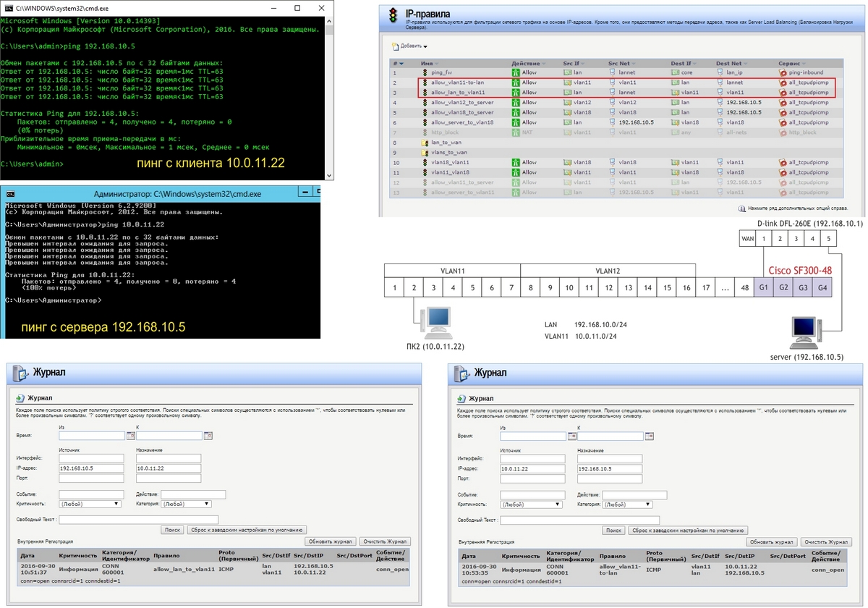Click the lan_to_wan folder icon
Screen dimensions: 868x608
(x=425, y=143)
